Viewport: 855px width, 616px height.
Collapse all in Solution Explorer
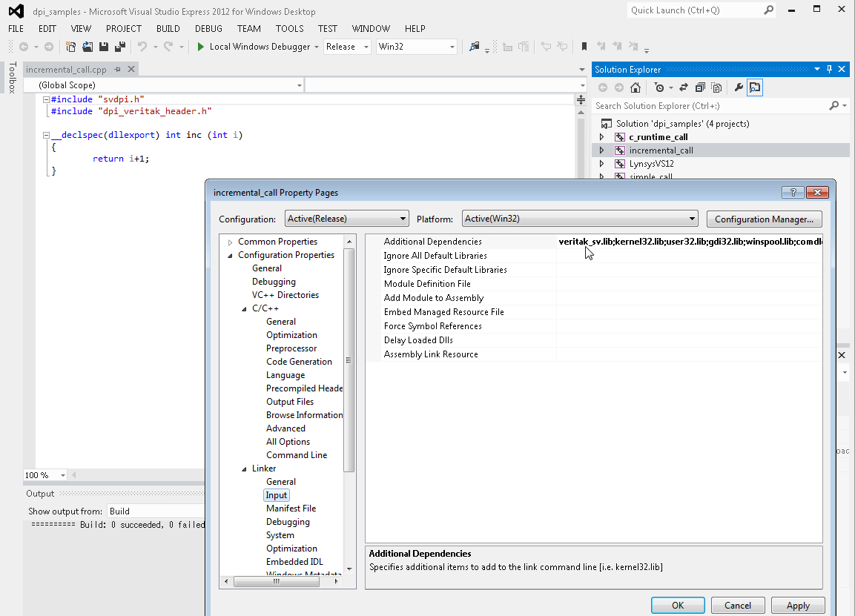pos(700,87)
